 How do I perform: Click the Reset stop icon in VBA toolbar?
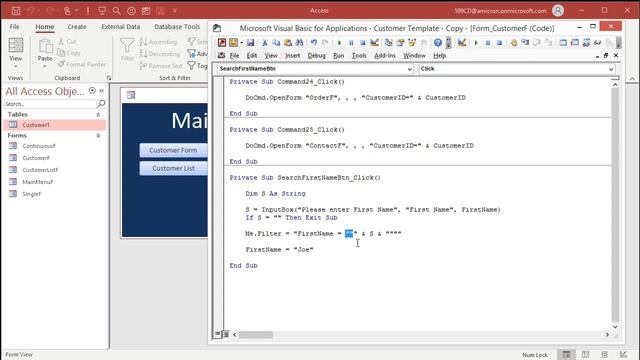coord(362,42)
